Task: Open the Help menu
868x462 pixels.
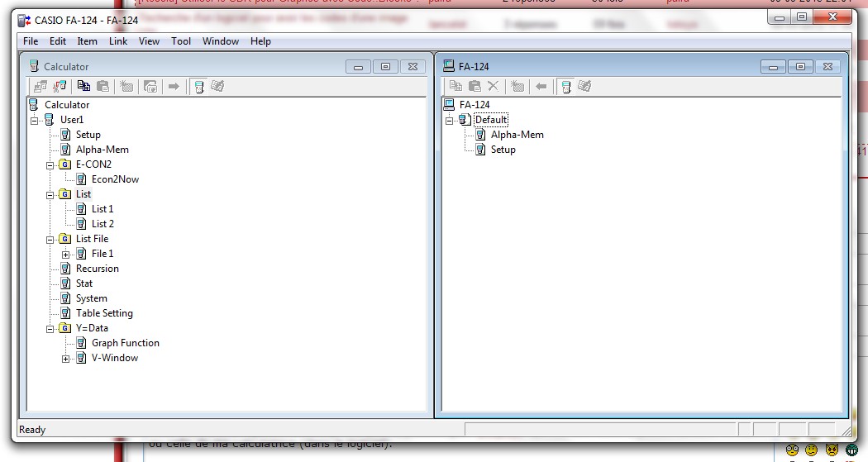Action: [x=260, y=41]
